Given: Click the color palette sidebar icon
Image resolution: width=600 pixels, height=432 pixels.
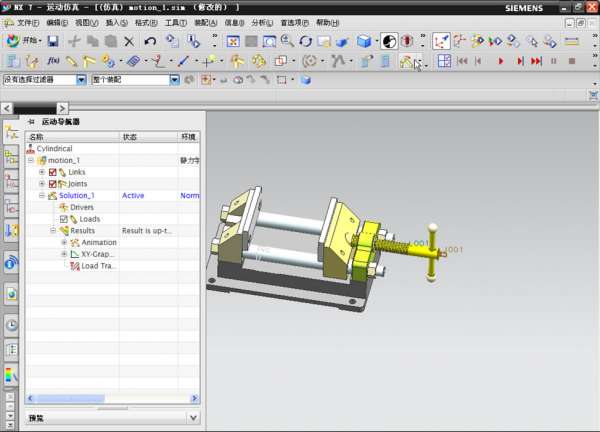Looking at the screenshot, I should pos(11,375).
